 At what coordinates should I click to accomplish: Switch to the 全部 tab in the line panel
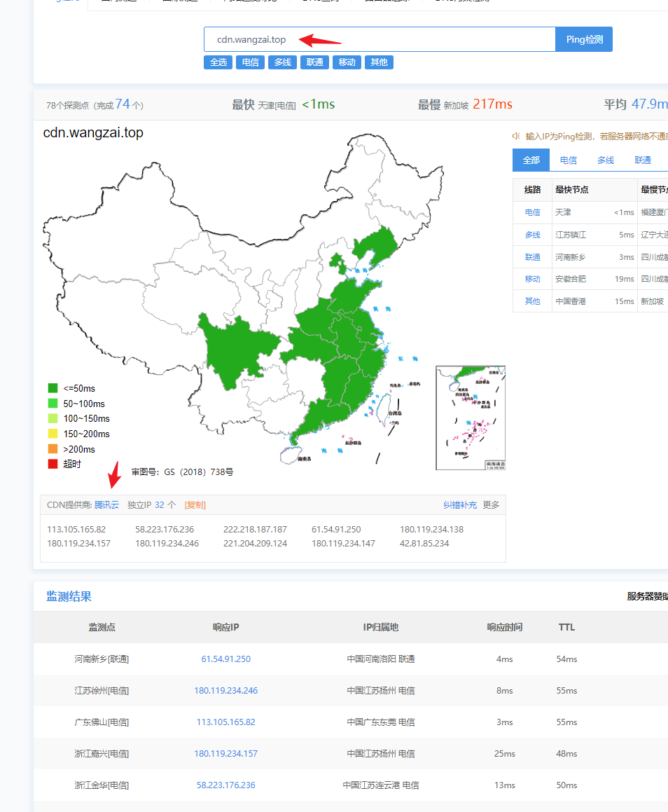tap(531, 160)
